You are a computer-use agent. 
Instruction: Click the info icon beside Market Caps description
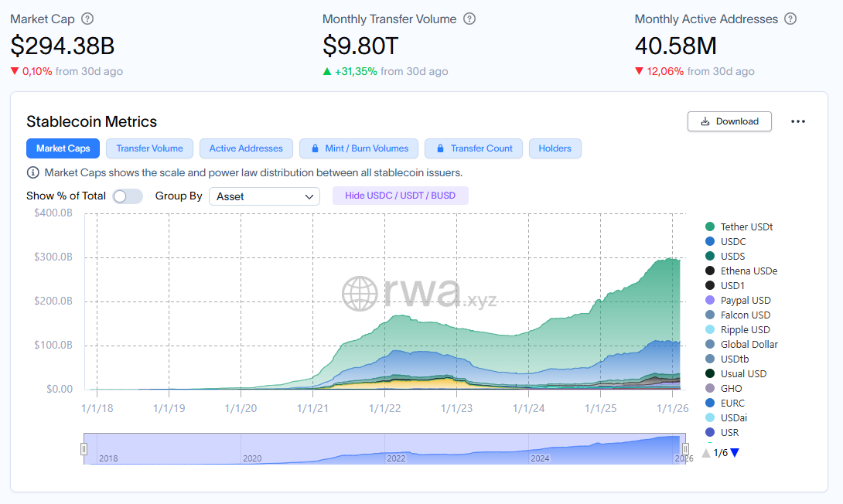pos(32,172)
